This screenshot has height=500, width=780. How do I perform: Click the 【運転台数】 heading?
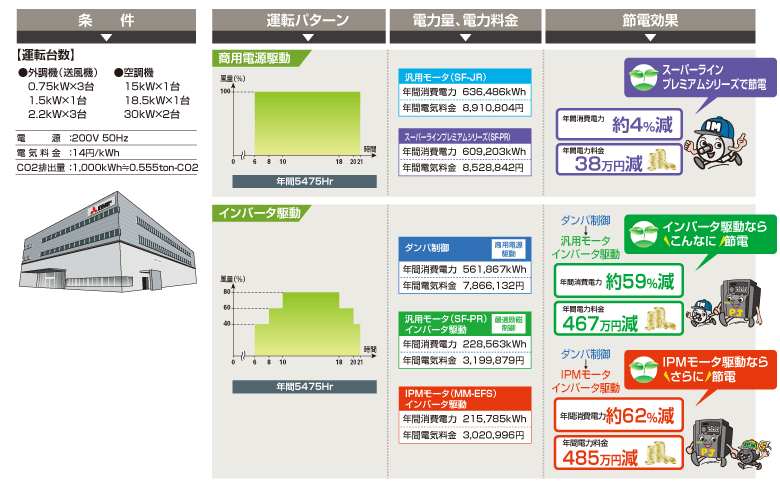pyautogui.click(x=46, y=55)
